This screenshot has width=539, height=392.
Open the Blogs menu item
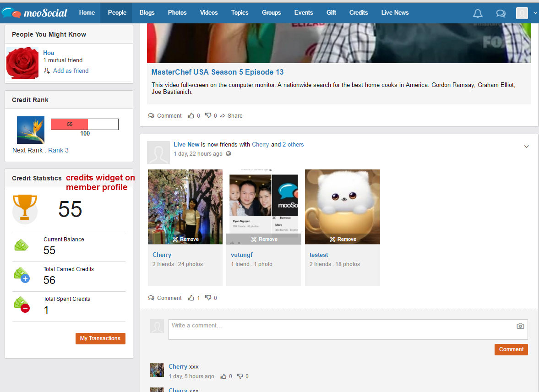tap(147, 13)
